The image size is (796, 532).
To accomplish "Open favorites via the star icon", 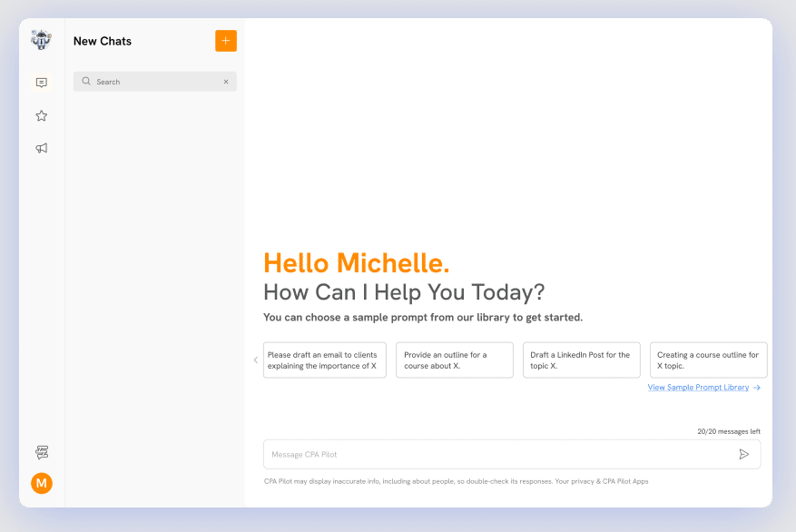I will tap(41, 116).
